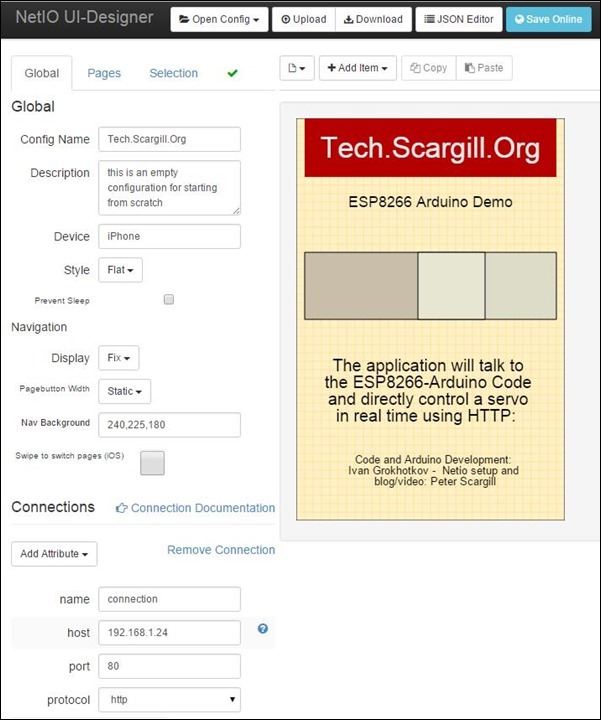Viewport: 601px width, 720px height.
Task: Toggle Swipe to switch pages option
Action: 152,462
